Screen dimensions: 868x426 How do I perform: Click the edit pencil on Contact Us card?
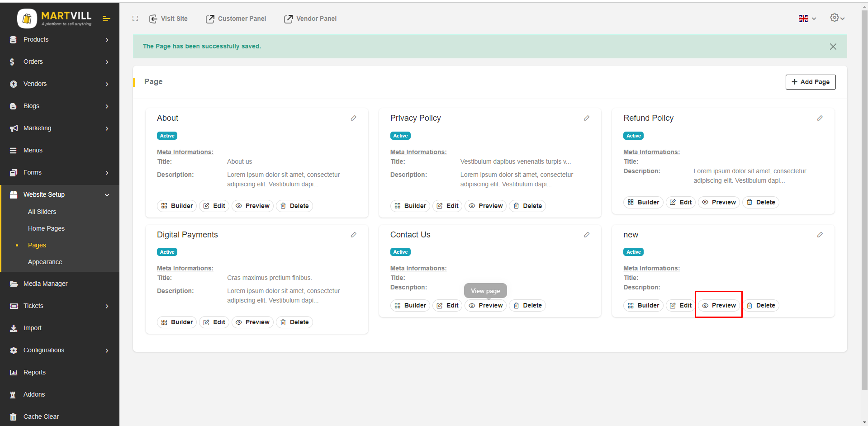pos(586,235)
